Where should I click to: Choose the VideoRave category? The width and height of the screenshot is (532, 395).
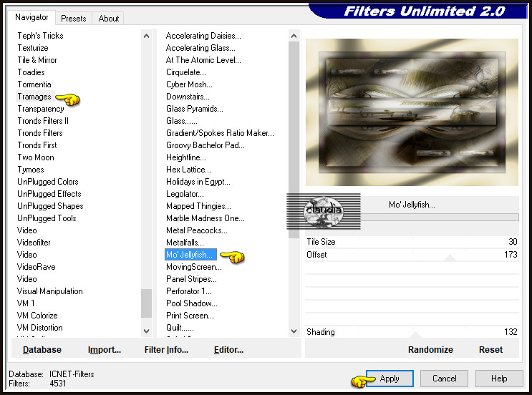pyautogui.click(x=37, y=267)
